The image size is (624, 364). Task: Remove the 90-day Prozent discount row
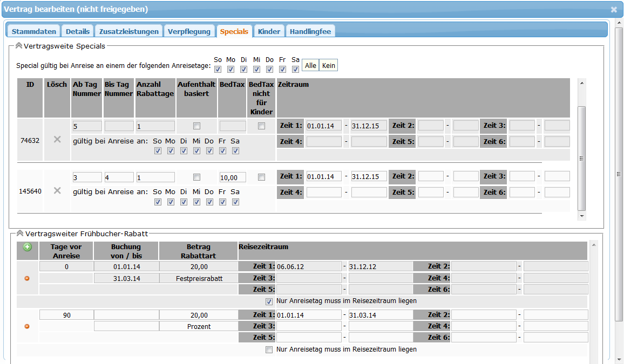point(27,326)
